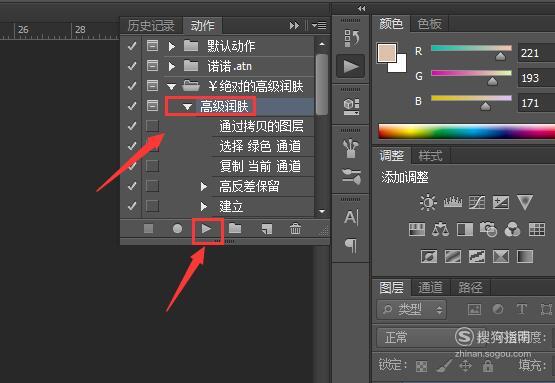This screenshot has height=383, width=555.
Task: Expand the 建立 step details
Action: click(204, 206)
